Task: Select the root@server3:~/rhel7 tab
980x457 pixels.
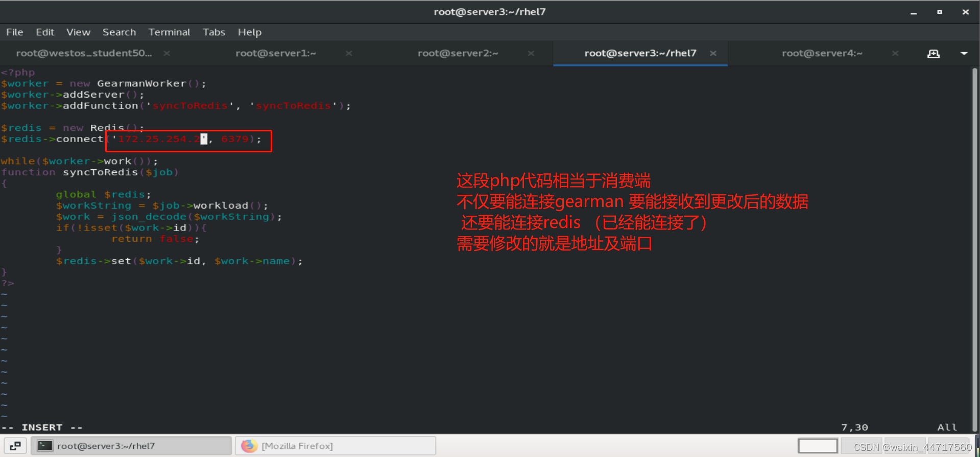Action: (x=640, y=53)
